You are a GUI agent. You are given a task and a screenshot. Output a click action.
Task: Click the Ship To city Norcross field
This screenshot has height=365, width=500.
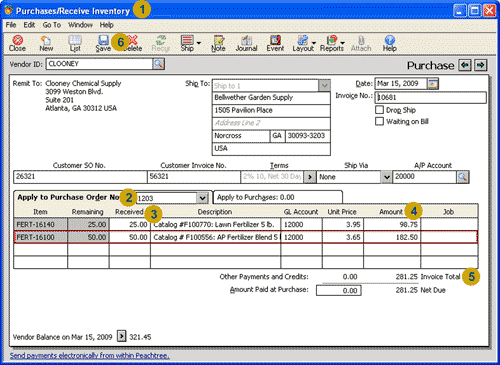(241, 136)
